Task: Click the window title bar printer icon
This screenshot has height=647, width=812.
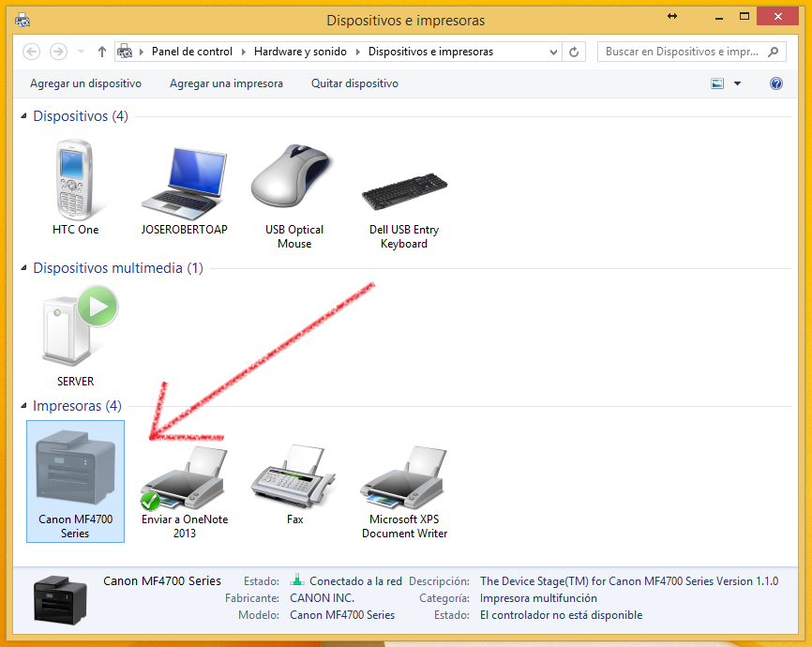Action: pyautogui.click(x=23, y=21)
